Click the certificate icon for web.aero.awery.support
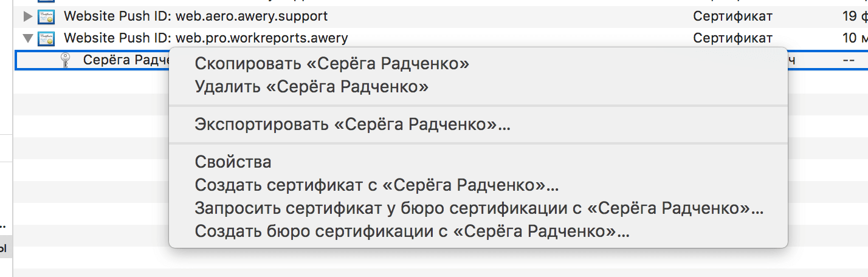 click(x=47, y=16)
